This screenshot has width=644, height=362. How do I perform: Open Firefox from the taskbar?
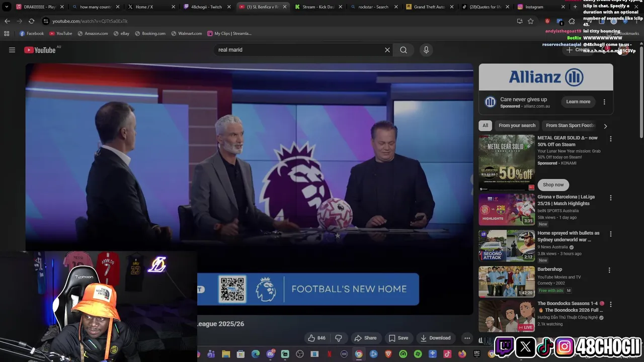[x=462, y=354]
